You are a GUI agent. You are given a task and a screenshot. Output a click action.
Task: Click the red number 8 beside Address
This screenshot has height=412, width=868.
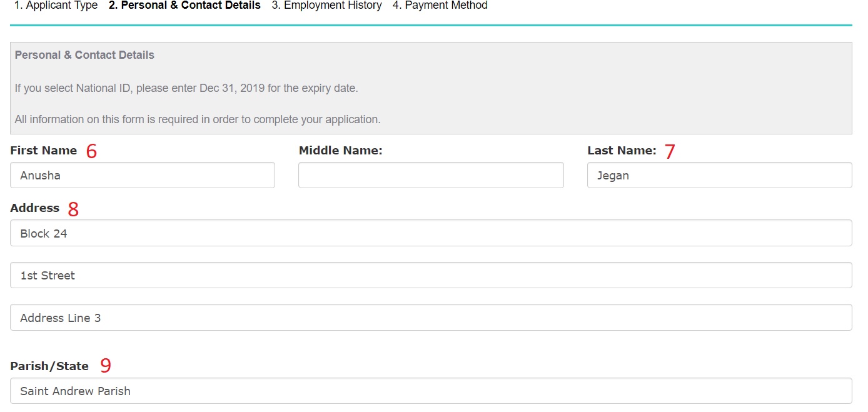(73, 209)
